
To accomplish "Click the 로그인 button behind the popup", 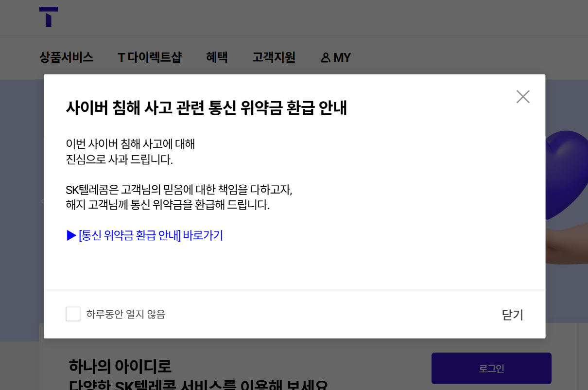I will tap(491, 369).
